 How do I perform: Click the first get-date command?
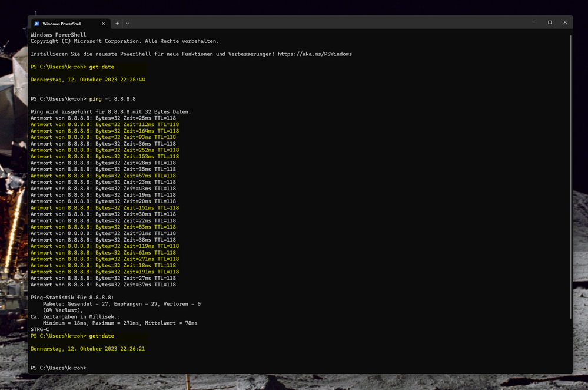point(101,67)
